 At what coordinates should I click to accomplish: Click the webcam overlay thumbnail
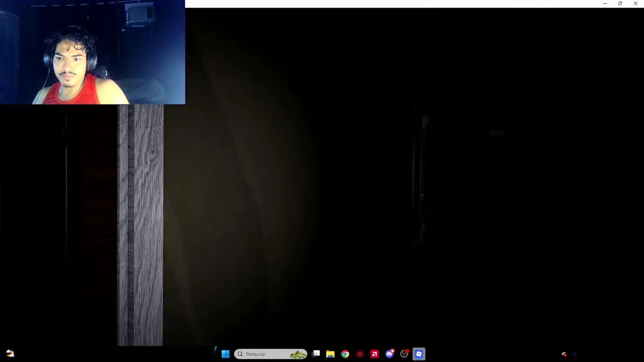[93, 52]
